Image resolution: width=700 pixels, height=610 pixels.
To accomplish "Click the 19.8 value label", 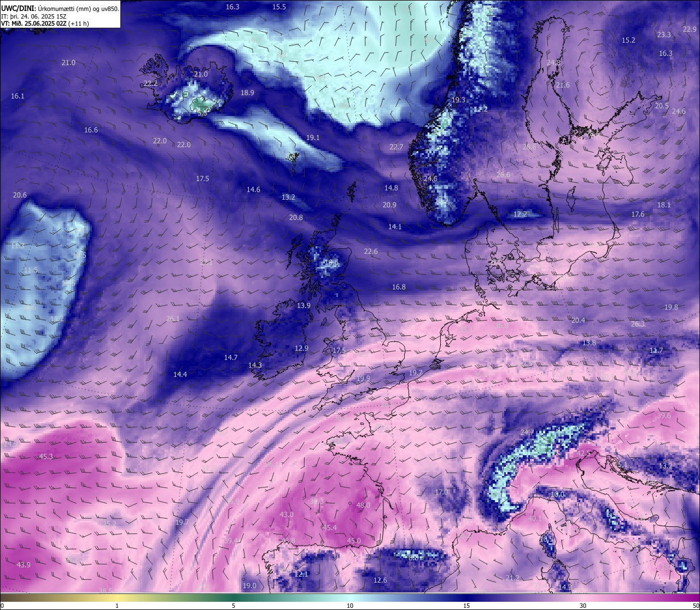I will (x=671, y=307).
